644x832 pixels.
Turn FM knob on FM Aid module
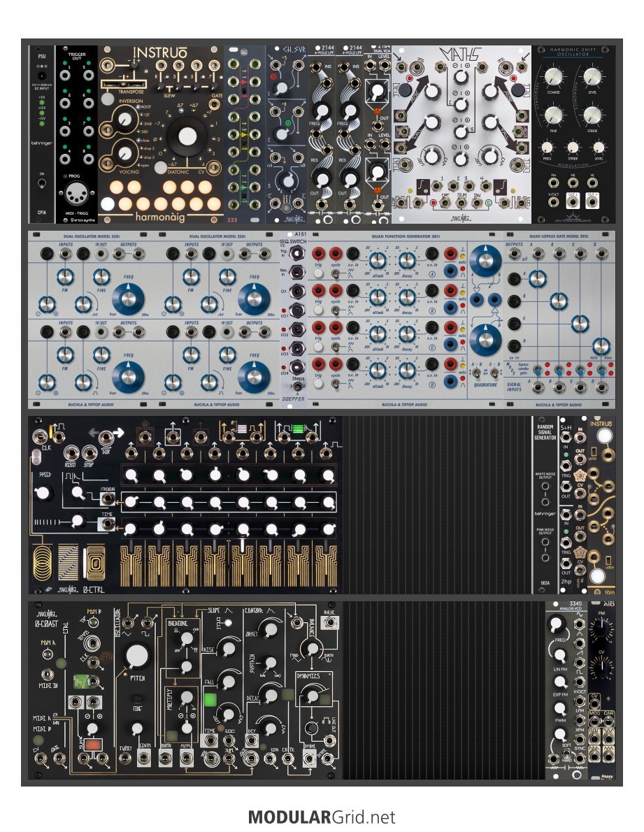pyautogui.click(x=601, y=630)
